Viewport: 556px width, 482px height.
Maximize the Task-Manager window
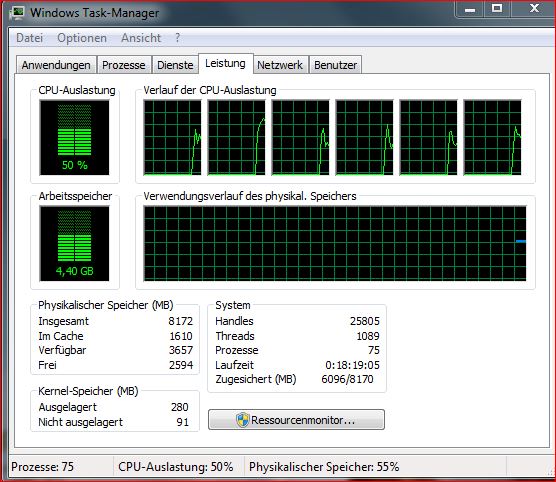[497, 8]
